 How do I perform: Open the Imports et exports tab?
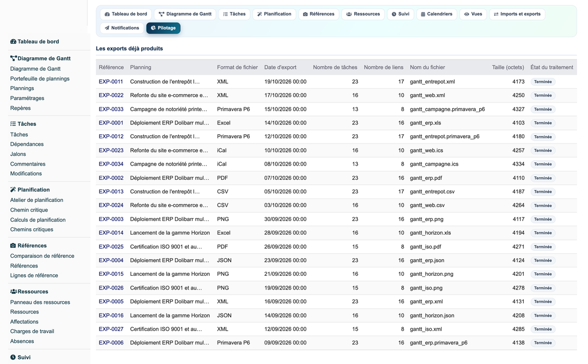coord(517,14)
